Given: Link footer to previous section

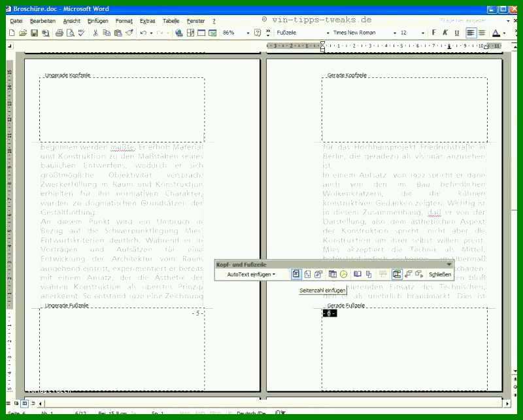Looking at the screenshot, I should pyautogui.click(x=382, y=274).
